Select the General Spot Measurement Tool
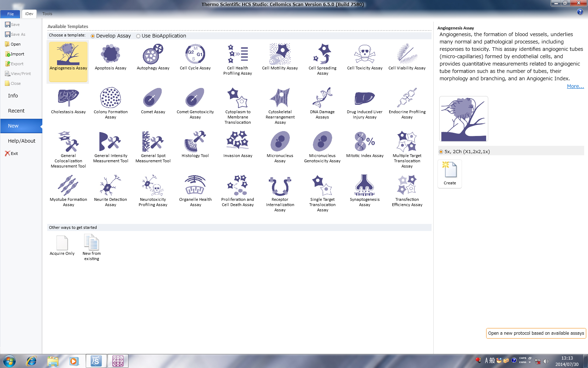 tap(153, 148)
